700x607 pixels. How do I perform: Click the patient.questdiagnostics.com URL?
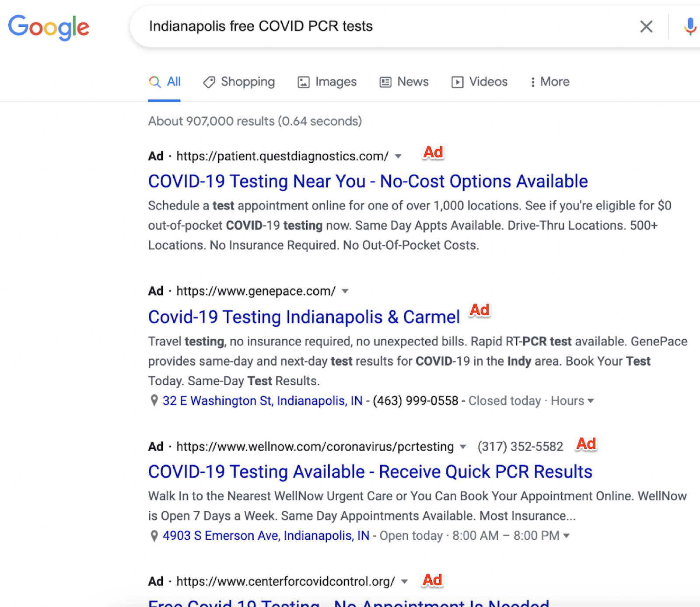point(282,156)
